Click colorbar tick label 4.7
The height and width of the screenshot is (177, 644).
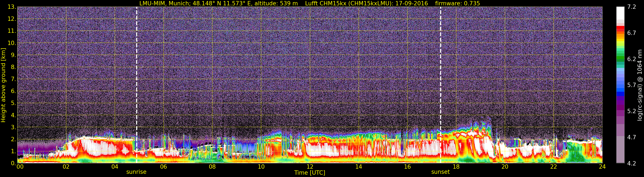[x=632, y=137]
